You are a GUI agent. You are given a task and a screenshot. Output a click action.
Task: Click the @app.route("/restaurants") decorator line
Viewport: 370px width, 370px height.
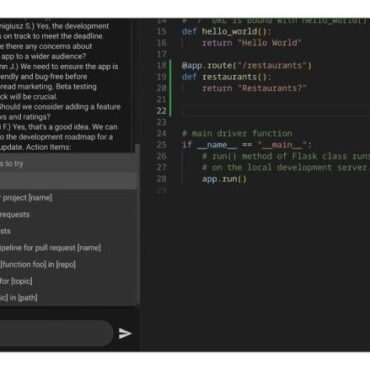247,65
